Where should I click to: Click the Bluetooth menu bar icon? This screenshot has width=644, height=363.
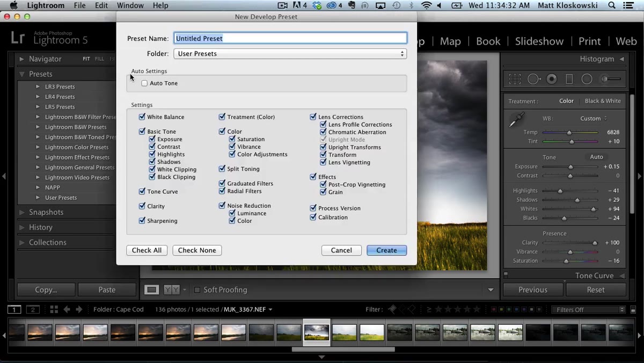click(x=412, y=5)
